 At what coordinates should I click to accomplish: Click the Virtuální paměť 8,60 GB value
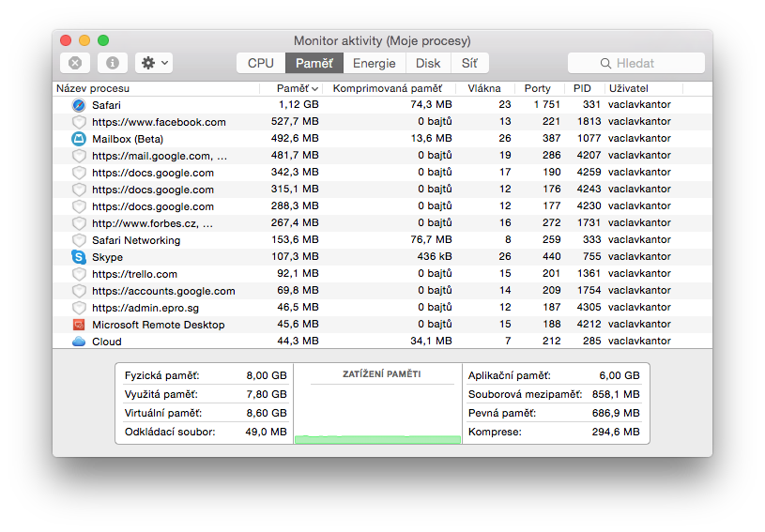pyautogui.click(x=267, y=413)
